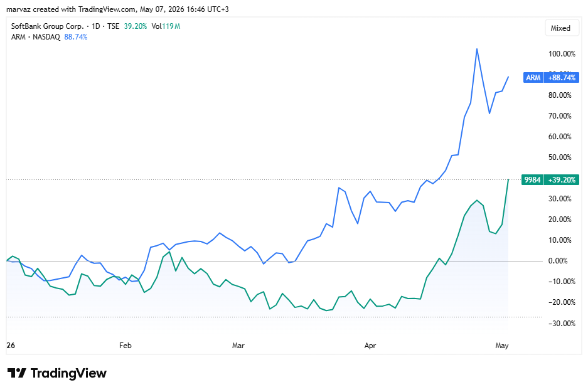Image resolution: width=588 pixels, height=392 pixels.
Task: Click the 70.00% axis label
Action: (x=560, y=116)
